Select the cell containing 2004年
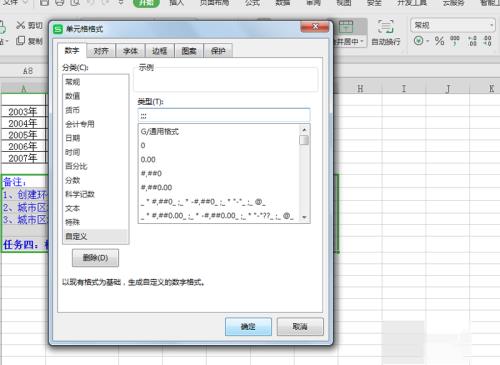Viewport: 500px width, 365px height. click(x=23, y=123)
